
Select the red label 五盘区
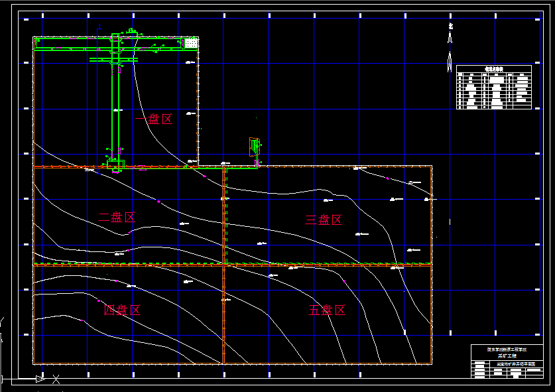pos(327,310)
